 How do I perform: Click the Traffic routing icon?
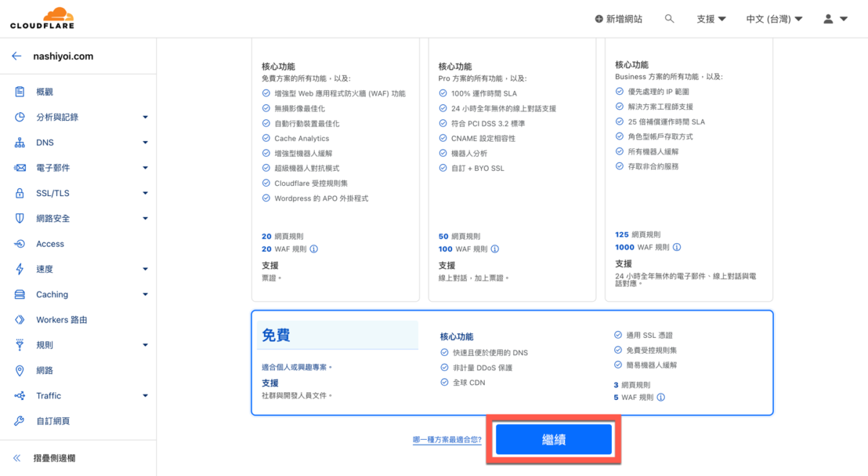pos(20,396)
